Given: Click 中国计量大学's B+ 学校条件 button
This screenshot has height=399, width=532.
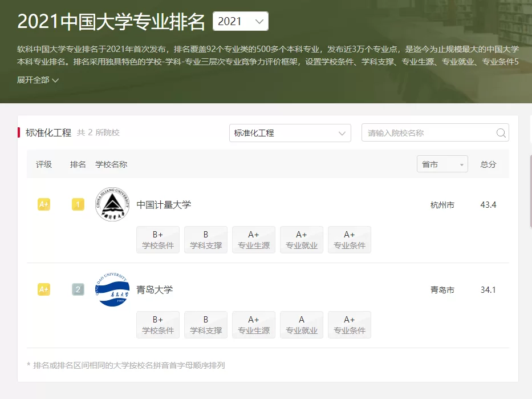Looking at the screenshot, I should pyautogui.click(x=158, y=240).
